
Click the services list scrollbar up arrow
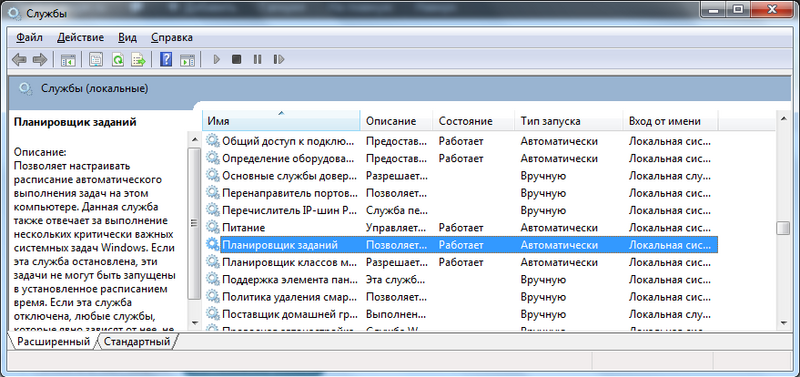(x=783, y=119)
